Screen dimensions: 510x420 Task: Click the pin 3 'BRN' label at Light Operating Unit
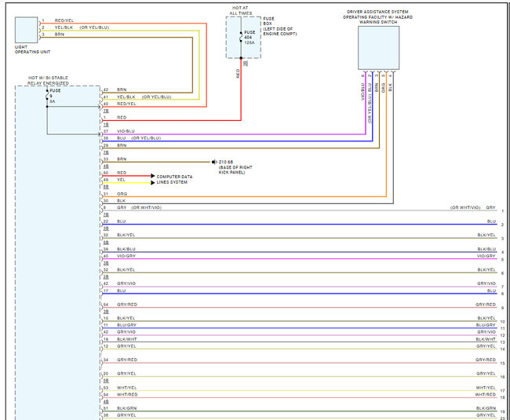59,35
